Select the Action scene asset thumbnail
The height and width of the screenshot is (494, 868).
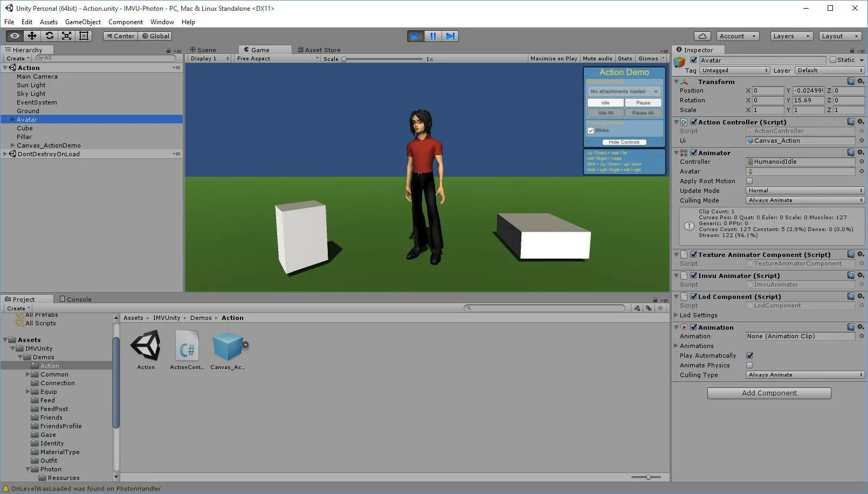(x=146, y=345)
